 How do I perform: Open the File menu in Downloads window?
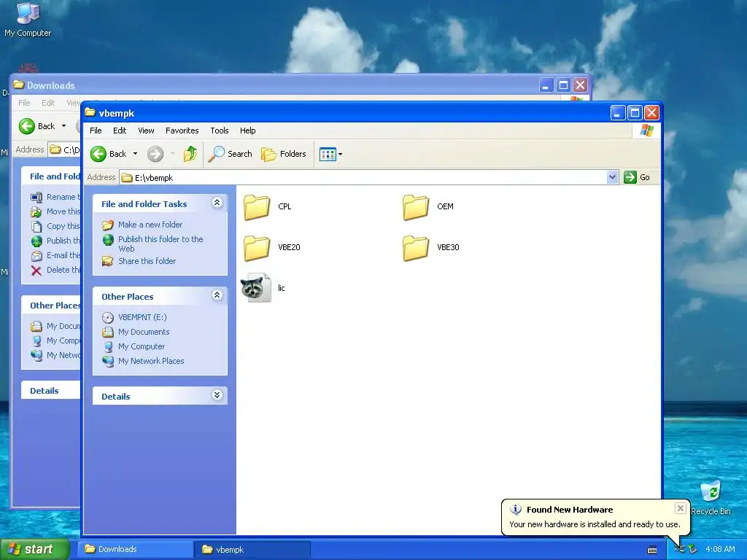pos(24,103)
